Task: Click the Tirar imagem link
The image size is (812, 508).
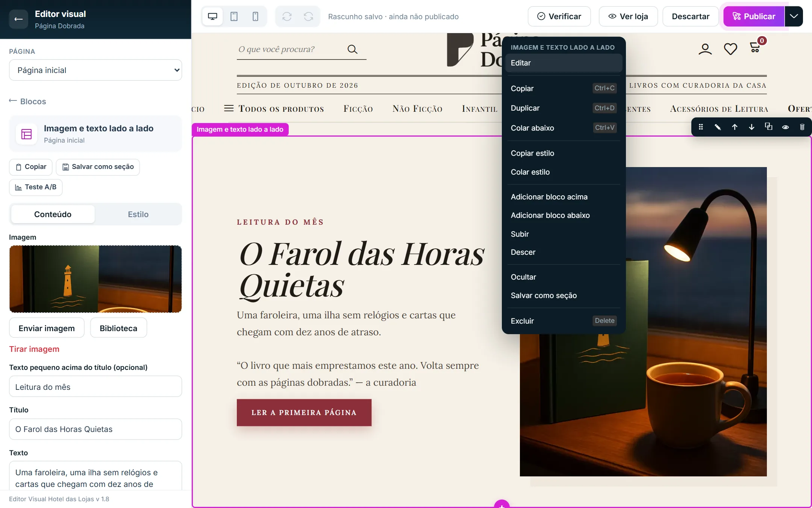Action: pos(34,349)
